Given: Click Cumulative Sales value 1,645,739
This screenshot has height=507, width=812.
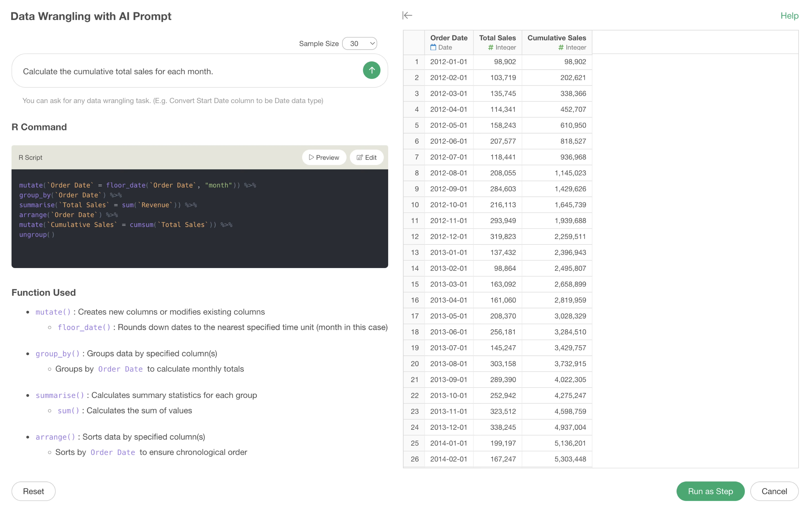Looking at the screenshot, I should click(557, 204).
